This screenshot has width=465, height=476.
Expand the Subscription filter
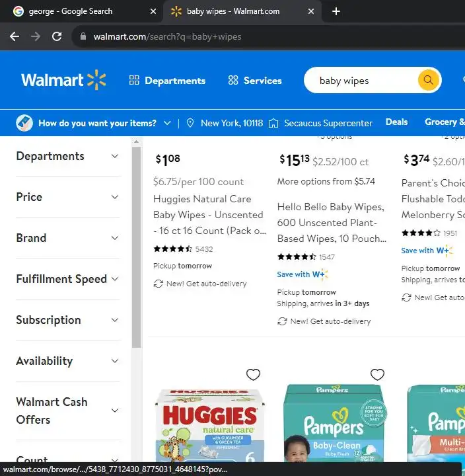click(67, 320)
